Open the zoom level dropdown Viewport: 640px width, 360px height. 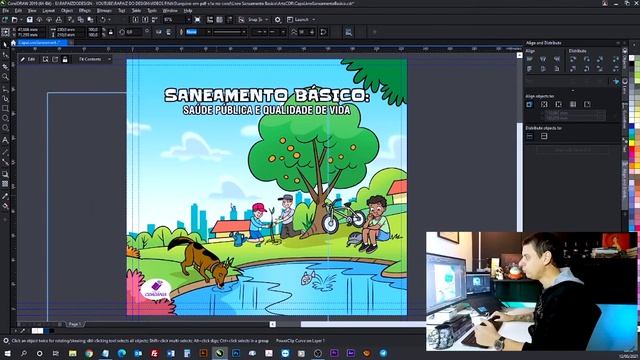[188, 20]
